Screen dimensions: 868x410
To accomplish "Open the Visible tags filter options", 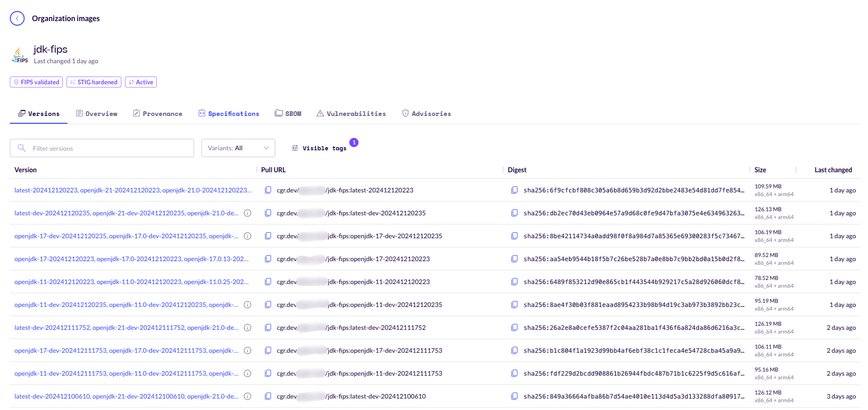I will pyautogui.click(x=319, y=148).
